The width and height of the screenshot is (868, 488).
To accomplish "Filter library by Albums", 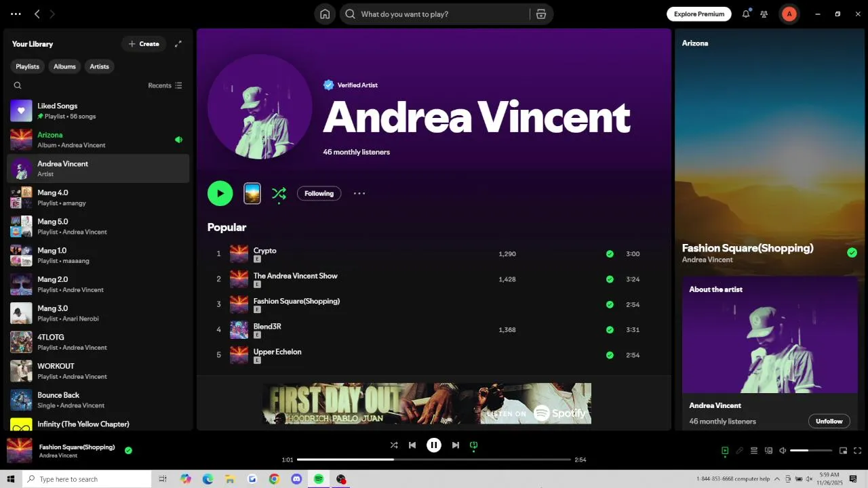I will click(x=64, y=66).
